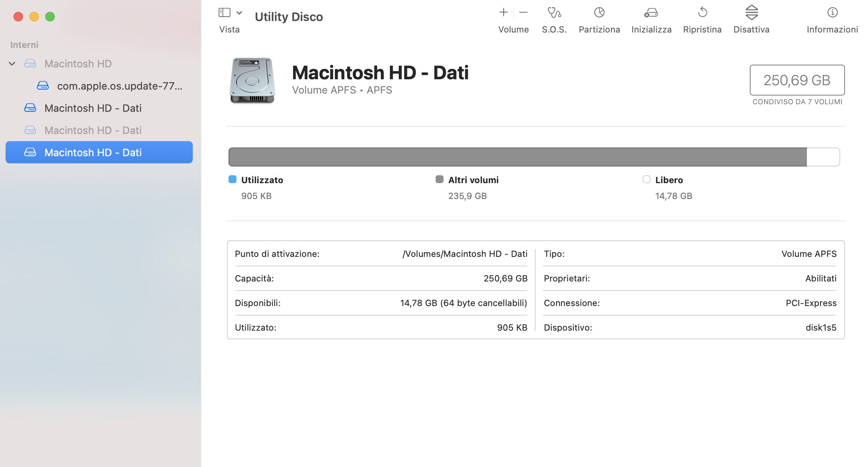The width and height of the screenshot is (868, 467).
Task: Click the Partiziona toolbar label
Action: point(599,29)
